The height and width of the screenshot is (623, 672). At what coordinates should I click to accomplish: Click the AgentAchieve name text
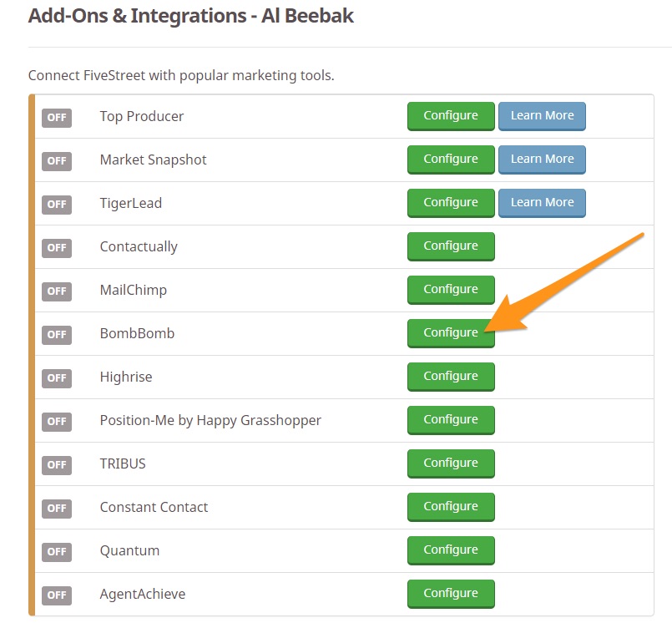(143, 595)
